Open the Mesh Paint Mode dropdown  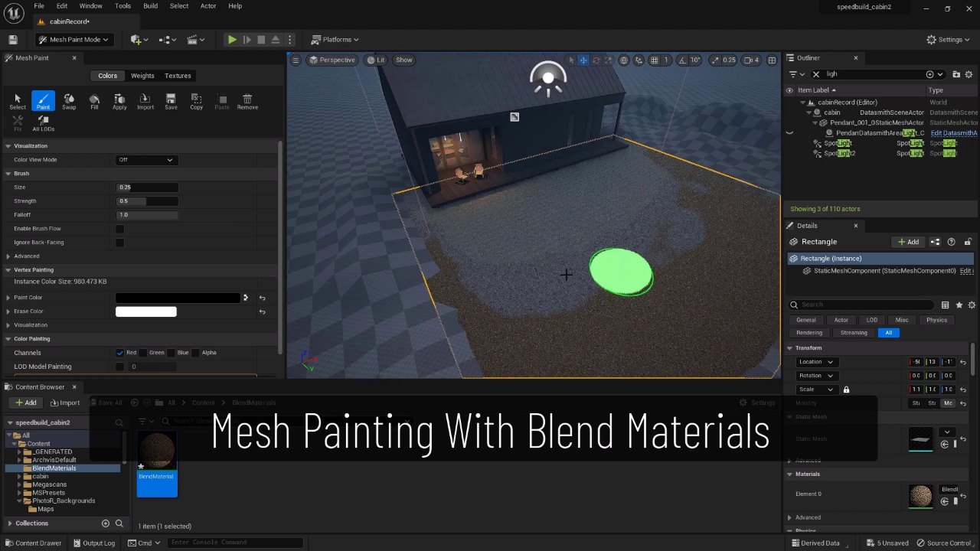(73, 40)
